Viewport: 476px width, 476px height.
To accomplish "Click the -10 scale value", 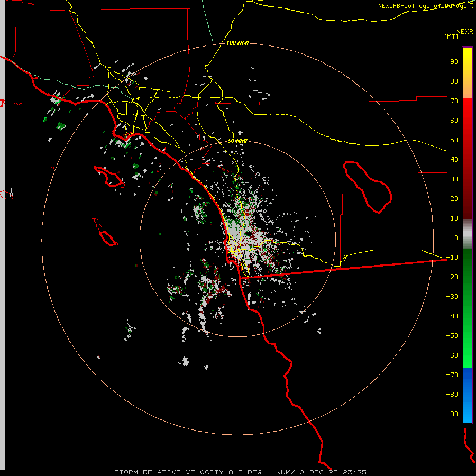I will tap(452, 258).
